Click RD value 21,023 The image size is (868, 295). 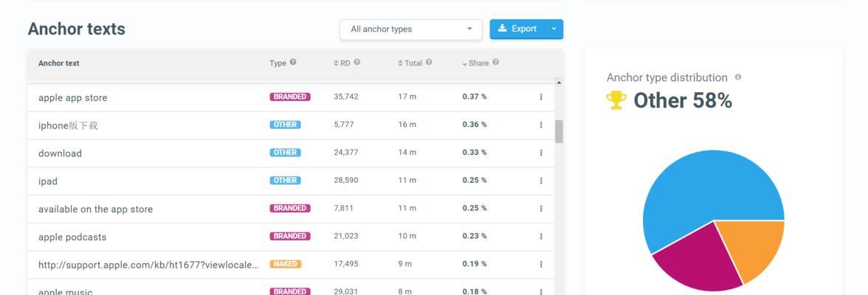click(x=346, y=236)
